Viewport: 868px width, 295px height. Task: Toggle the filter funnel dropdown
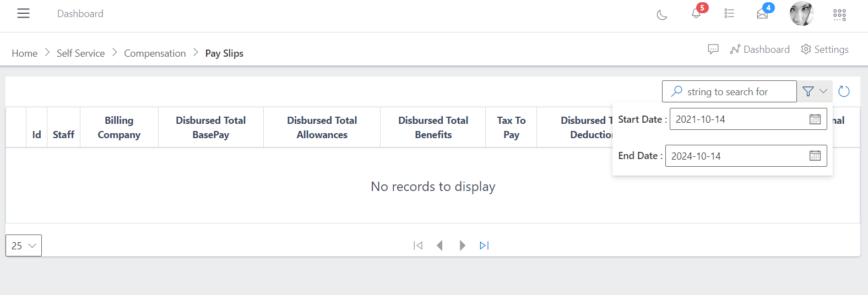815,91
